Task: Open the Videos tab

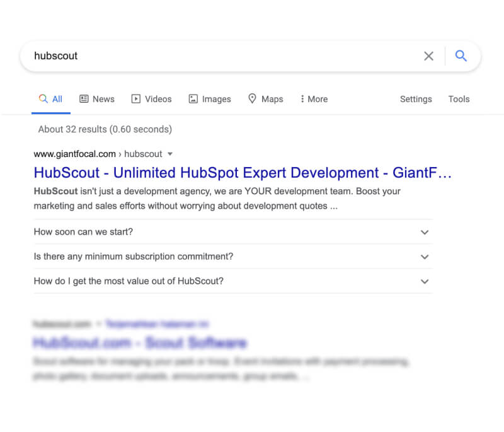Action: (151, 99)
